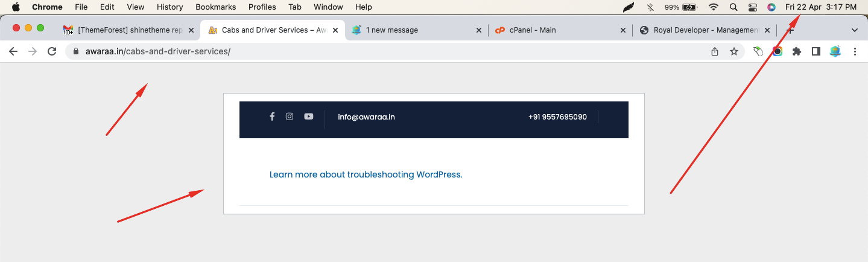The width and height of the screenshot is (868, 262).
Task: Close the ThemeForest shinetheme tab
Action: (191, 30)
